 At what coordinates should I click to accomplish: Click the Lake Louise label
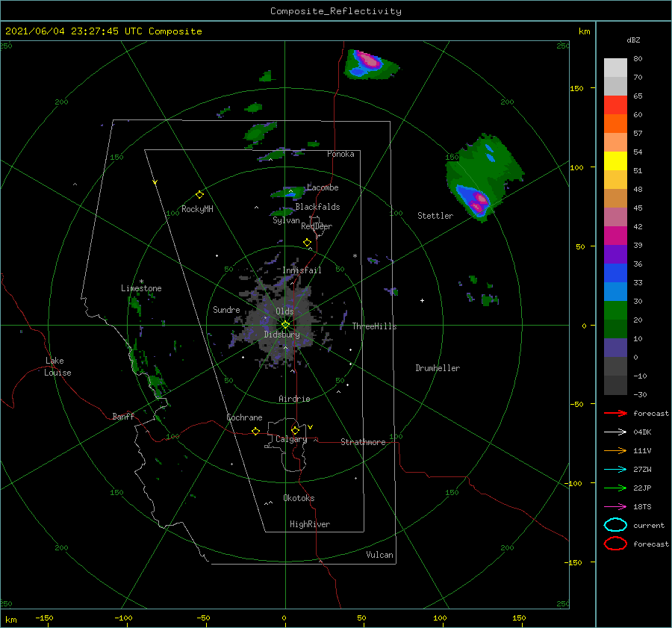click(57, 367)
